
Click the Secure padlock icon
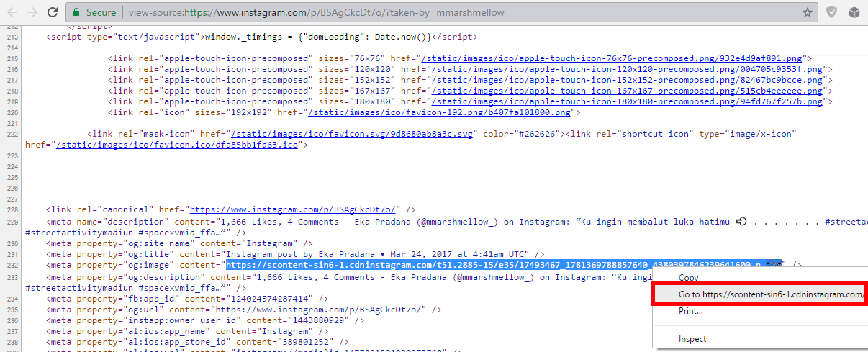tap(76, 12)
